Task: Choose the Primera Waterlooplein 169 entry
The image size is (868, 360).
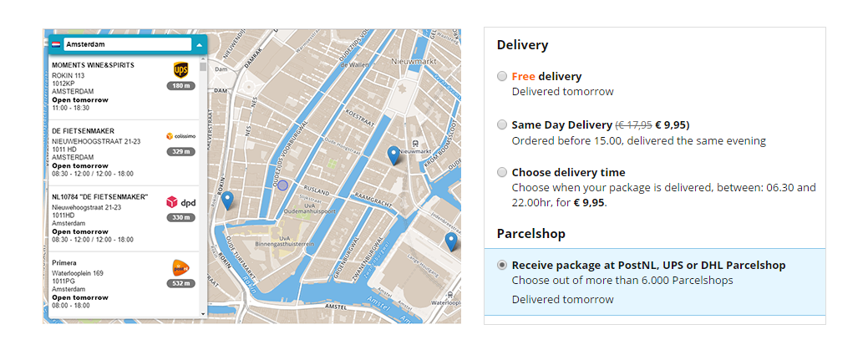Action: pyautogui.click(x=124, y=285)
